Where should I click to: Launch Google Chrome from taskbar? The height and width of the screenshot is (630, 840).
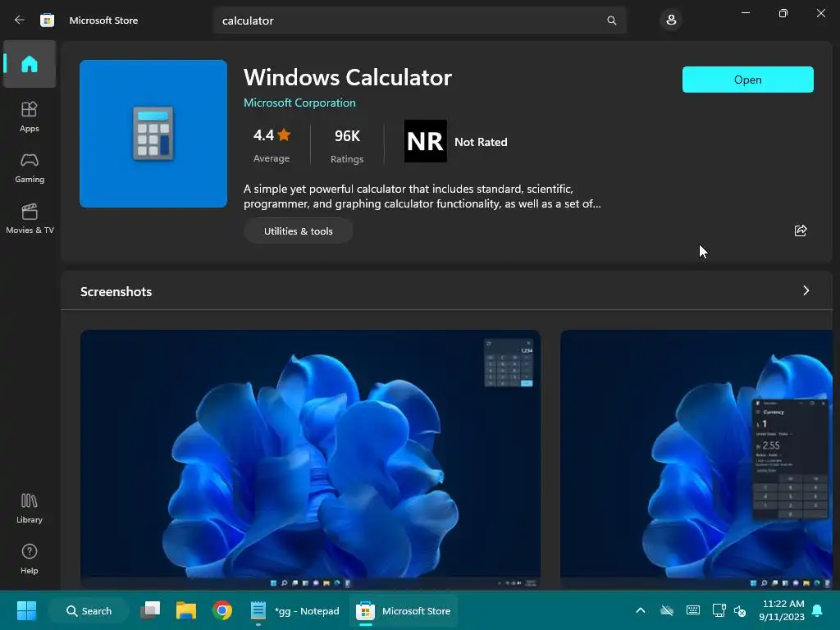[222, 610]
